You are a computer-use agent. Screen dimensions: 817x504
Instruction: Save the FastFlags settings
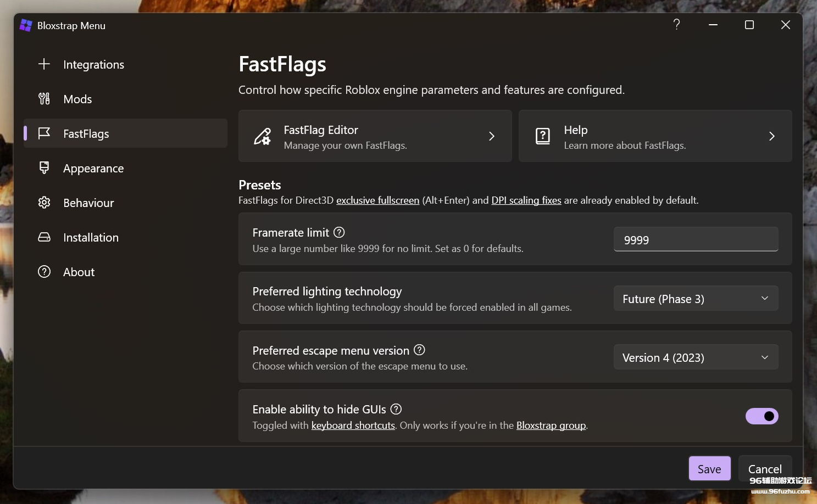pos(709,469)
